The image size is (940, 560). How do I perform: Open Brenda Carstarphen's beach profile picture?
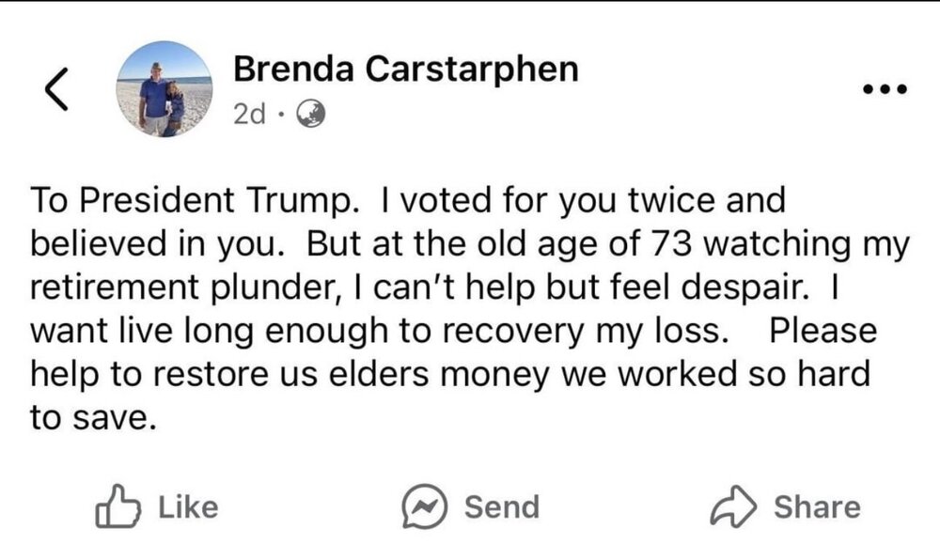point(165,90)
